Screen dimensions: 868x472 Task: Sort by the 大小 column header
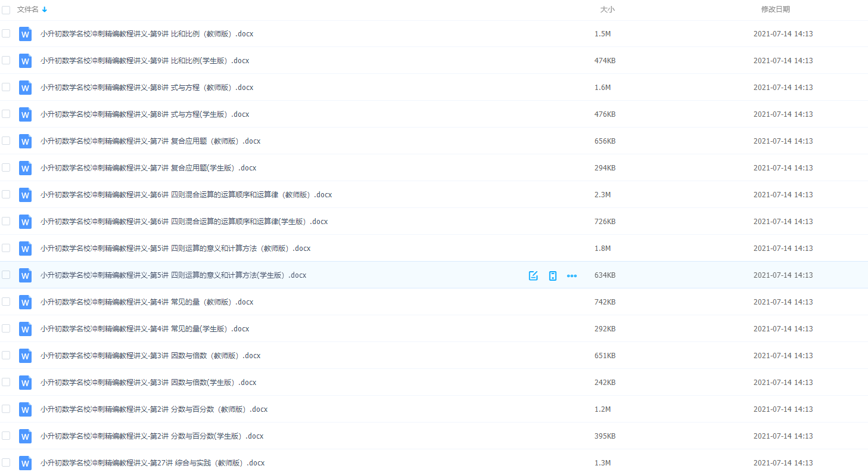pos(607,10)
